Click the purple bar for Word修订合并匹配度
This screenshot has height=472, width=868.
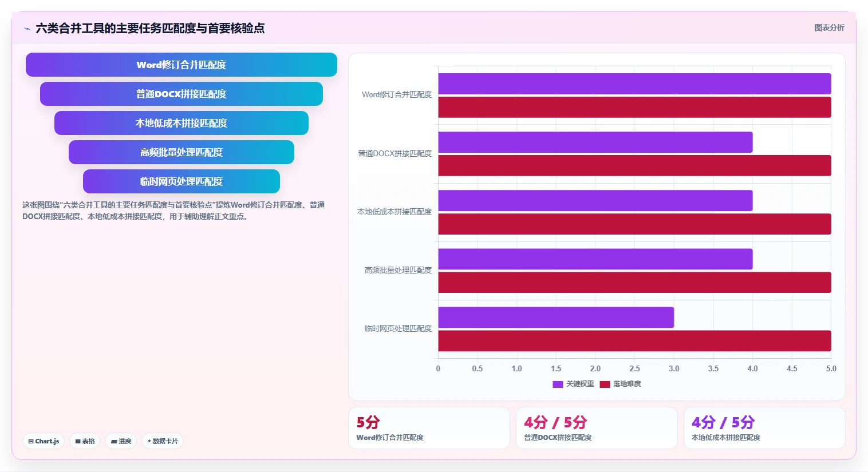click(x=634, y=84)
